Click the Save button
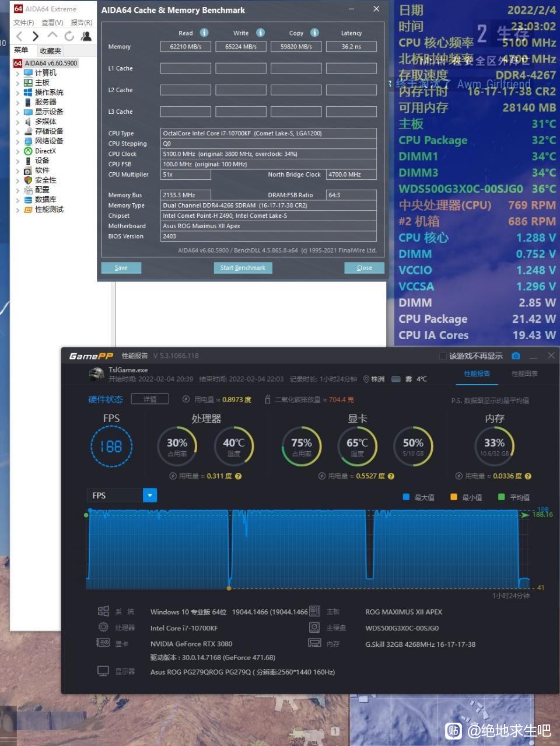 point(121,268)
